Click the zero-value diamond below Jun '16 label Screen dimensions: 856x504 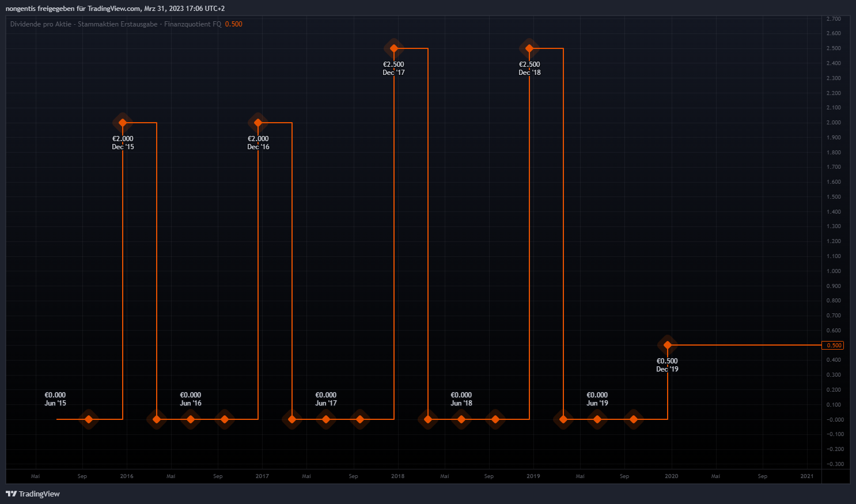pyautogui.click(x=191, y=419)
